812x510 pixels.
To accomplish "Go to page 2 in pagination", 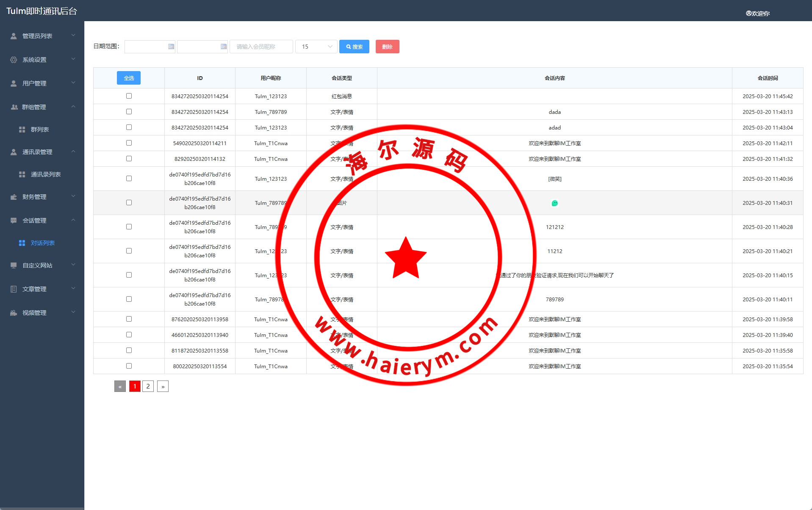I will coord(148,386).
